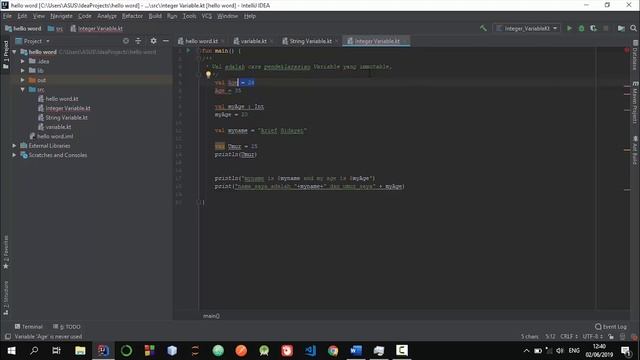Click Integer Variable.kt breadcrumb in navigation bar
640x360 pixels.
(x=96, y=29)
